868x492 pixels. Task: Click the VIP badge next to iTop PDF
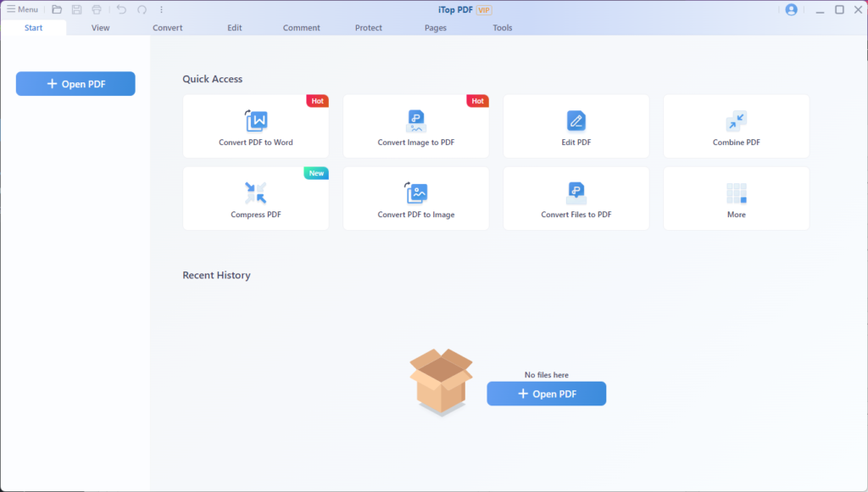[484, 10]
